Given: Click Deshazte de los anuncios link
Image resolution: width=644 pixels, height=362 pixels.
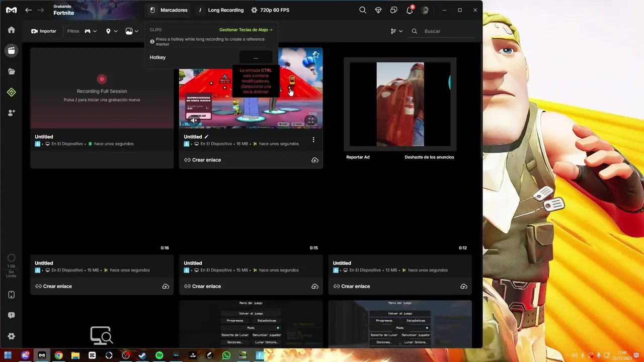Looking at the screenshot, I should coord(429,157).
